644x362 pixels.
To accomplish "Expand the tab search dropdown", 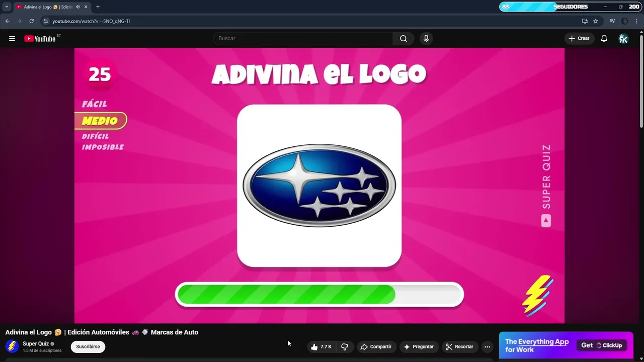I will click(x=7, y=7).
